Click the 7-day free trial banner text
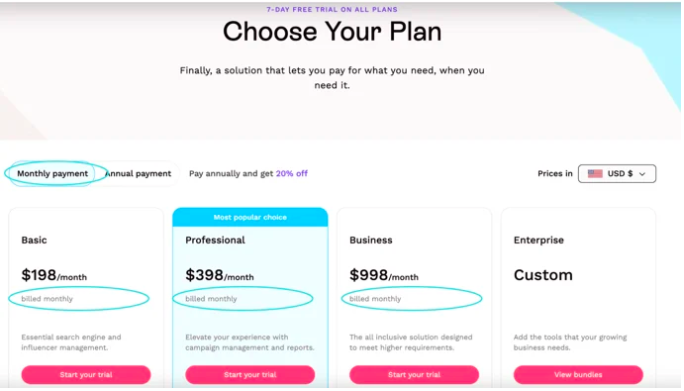The height and width of the screenshot is (391, 684). 332,9
